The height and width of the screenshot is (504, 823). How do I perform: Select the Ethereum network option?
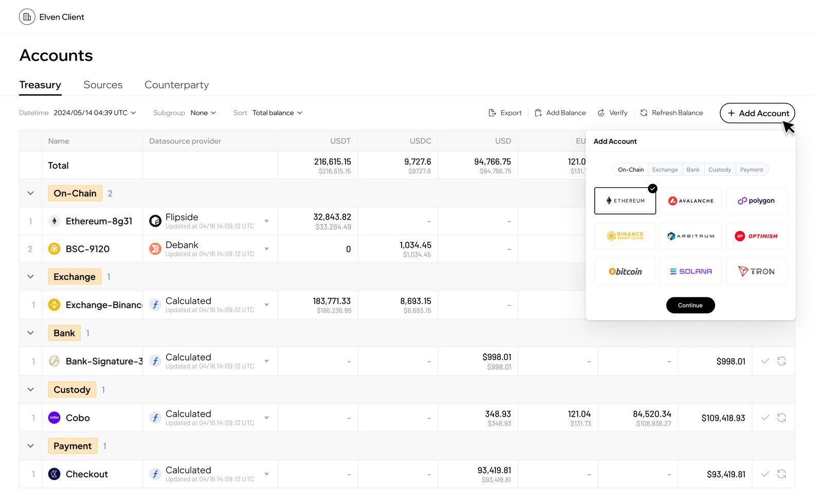click(x=624, y=201)
